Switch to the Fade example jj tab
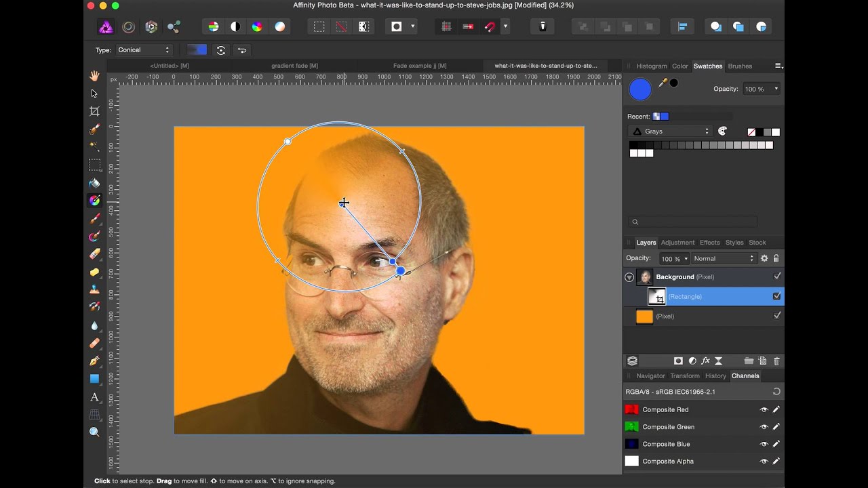This screenshot has width=868, height=488. pyautogui.click(x=420, y=66)
